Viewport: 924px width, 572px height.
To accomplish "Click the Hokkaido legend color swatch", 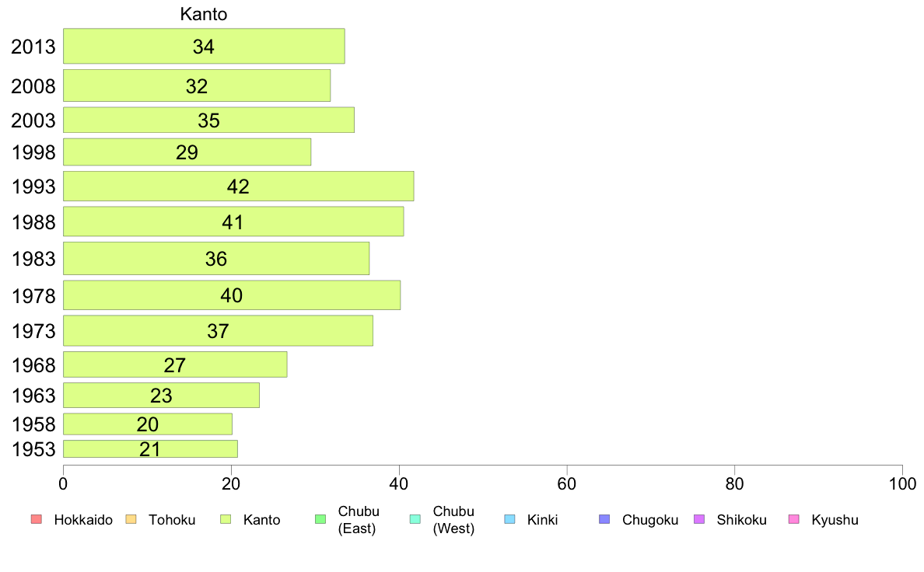I will point(37,519).
